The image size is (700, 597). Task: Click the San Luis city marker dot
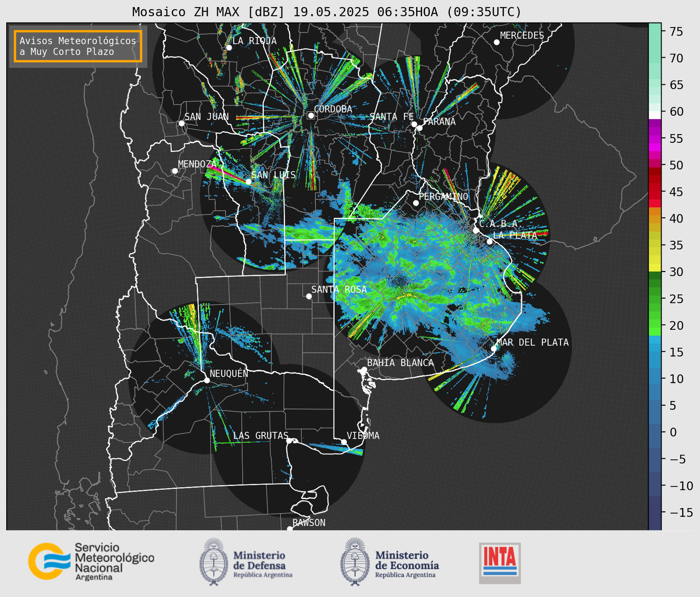[x=248, y=181]
